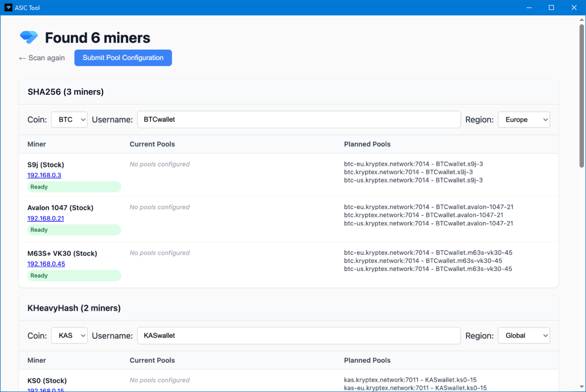Click the ASIC Tool title bar icon
The width and height of the screenshot is (586, 392).
pyautogui.click(x=8, y=7)
